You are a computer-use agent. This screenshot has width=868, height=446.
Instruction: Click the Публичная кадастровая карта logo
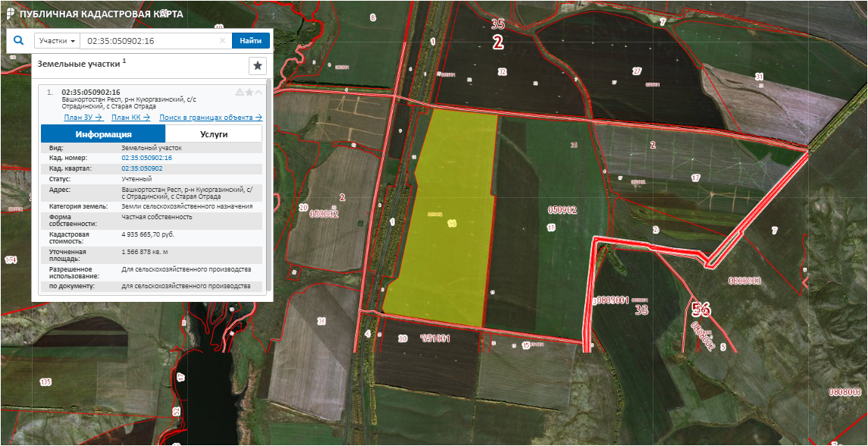tap(9, 14)
